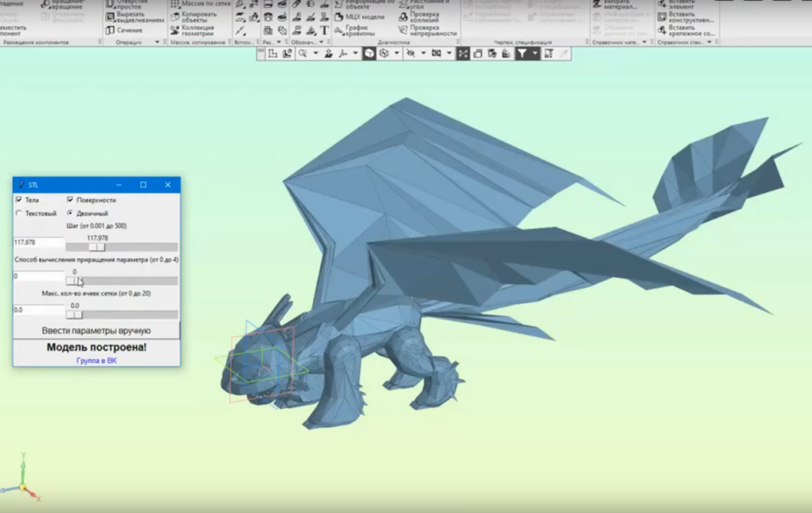This screenshot has width=812, height=513.
Task: Expand the Операции panel dropdown
Action: coord(157,42)
